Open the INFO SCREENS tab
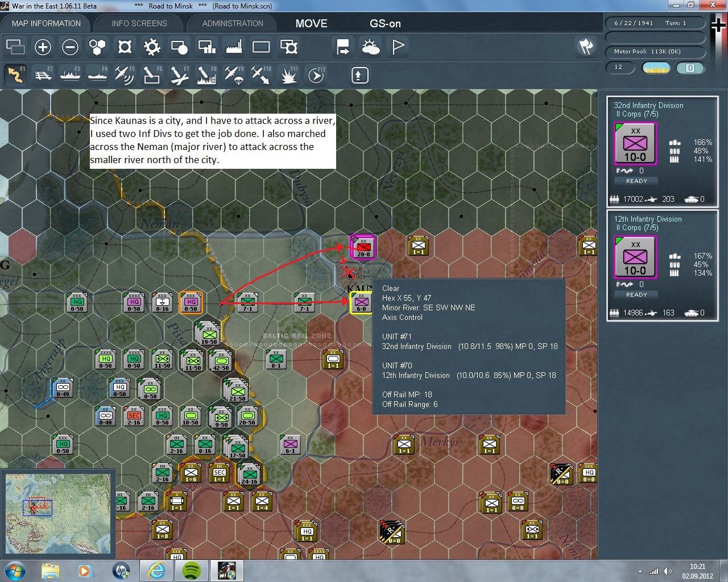 click(139, 23)
